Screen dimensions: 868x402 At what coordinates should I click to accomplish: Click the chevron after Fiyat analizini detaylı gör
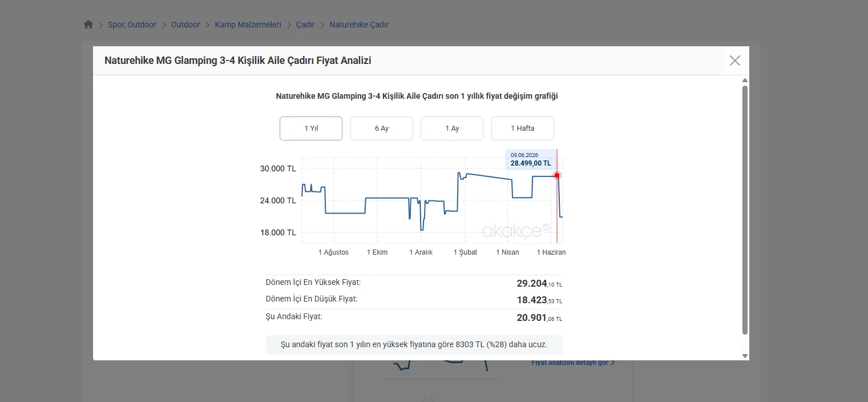pos(613,363)
